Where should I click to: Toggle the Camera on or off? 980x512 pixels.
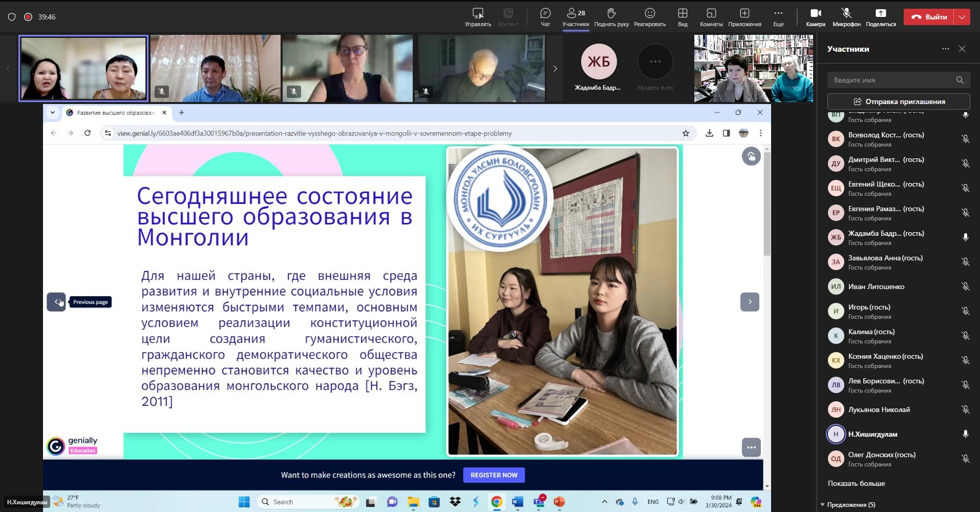[816, 17]
